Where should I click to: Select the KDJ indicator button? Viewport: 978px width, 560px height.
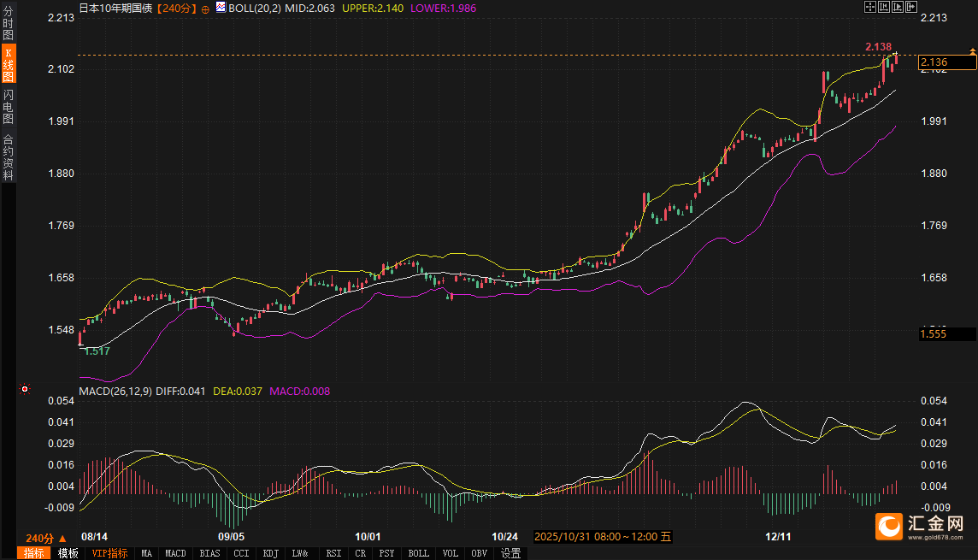(x=270, y=553)
